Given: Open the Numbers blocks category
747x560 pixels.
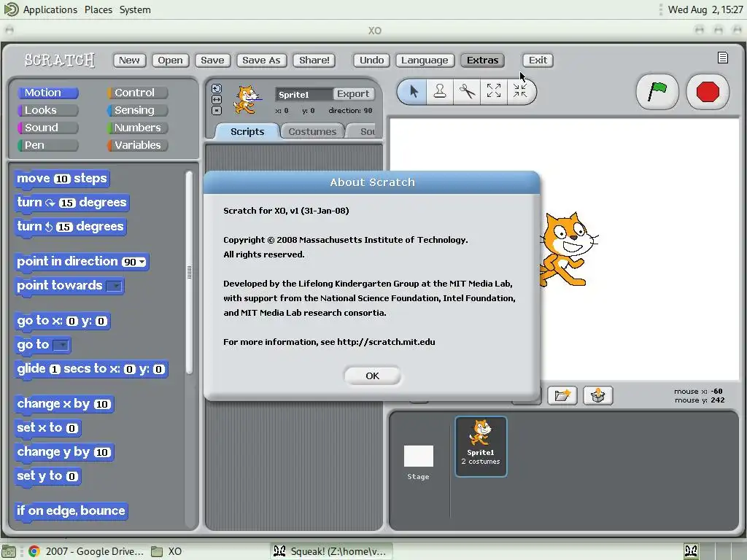Looking at the screenshot, I should (x=138, y=128).
